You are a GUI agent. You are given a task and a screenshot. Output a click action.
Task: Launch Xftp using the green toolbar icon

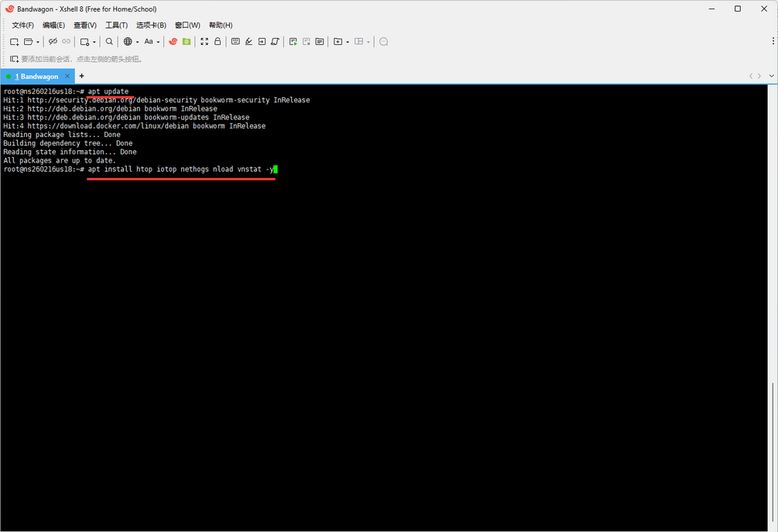[x=187, y=42]
